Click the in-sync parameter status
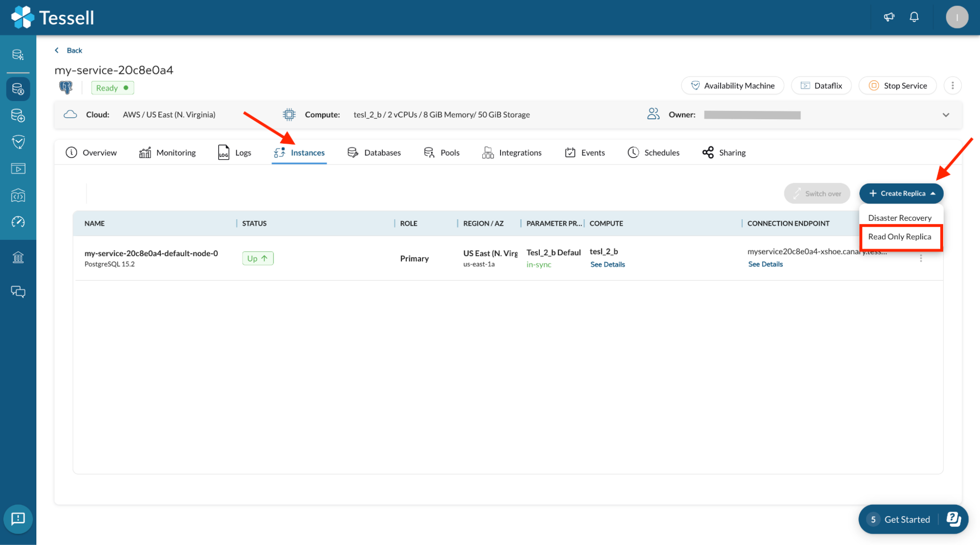This screenshot has width=980, height=545. click(539, 264)
